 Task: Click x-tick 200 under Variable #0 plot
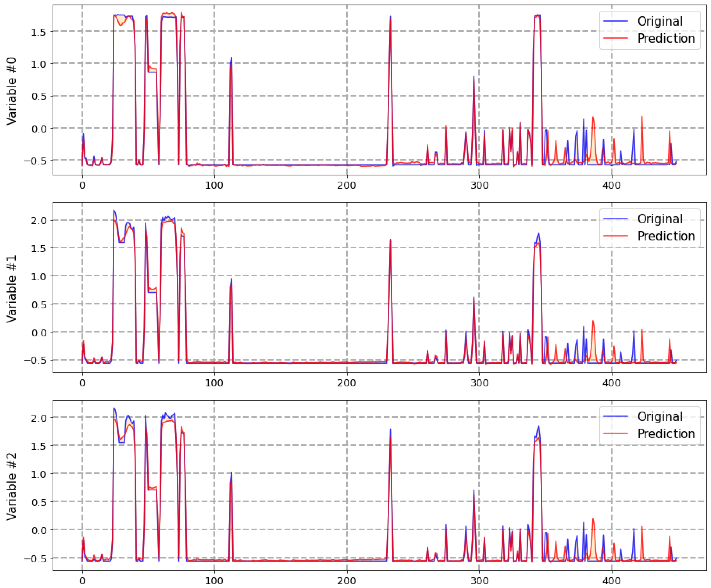[347, 185]
